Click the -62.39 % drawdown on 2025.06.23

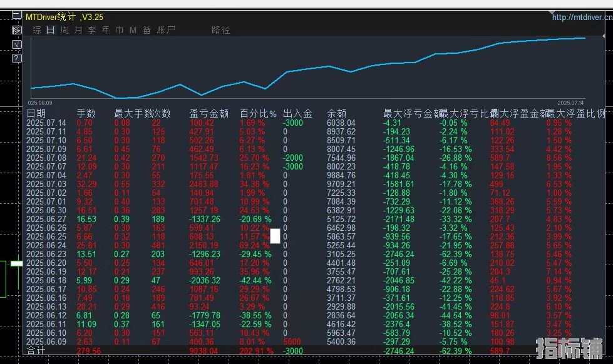coord(455,255)
